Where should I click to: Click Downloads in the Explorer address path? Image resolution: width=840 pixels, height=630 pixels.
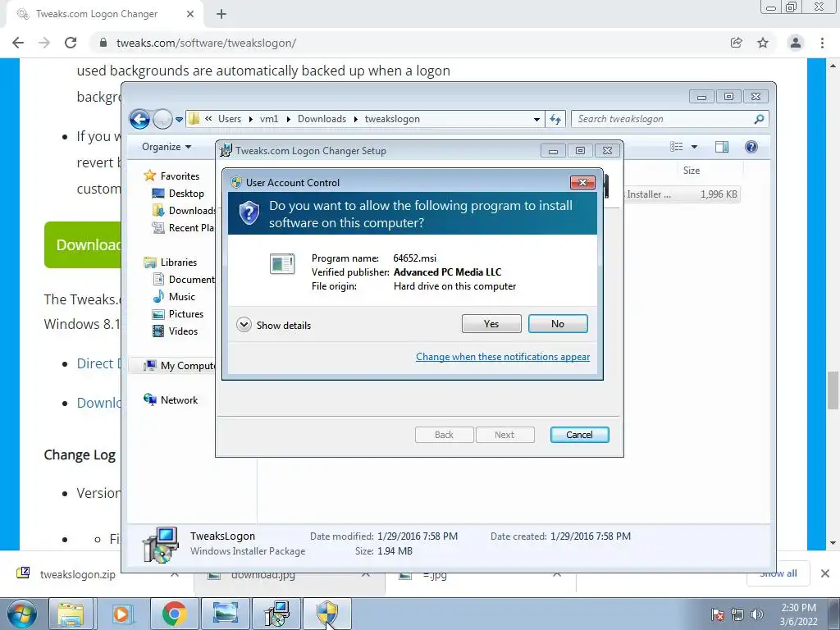322,119
